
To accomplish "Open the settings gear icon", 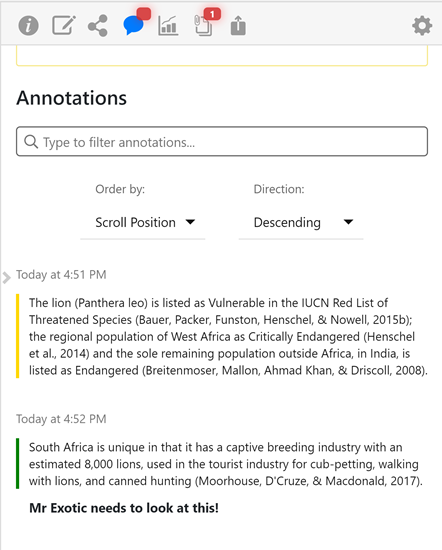I will [x=422, y=26].
